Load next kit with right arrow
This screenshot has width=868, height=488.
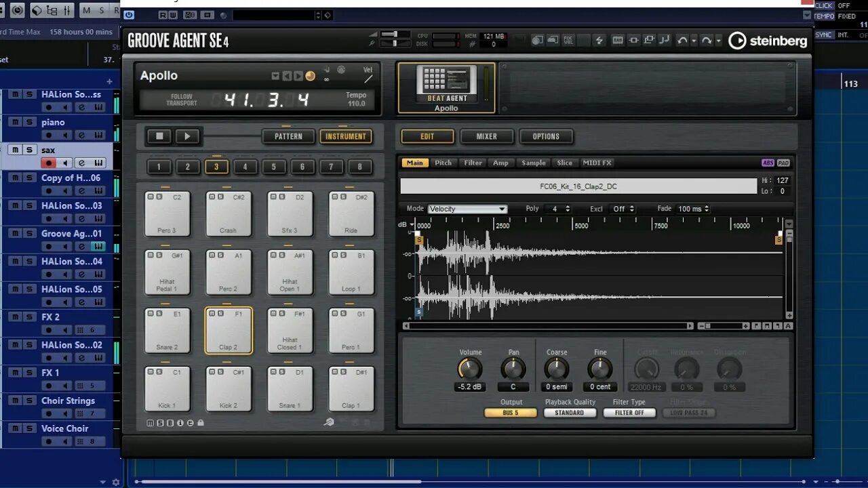[297, 76]
